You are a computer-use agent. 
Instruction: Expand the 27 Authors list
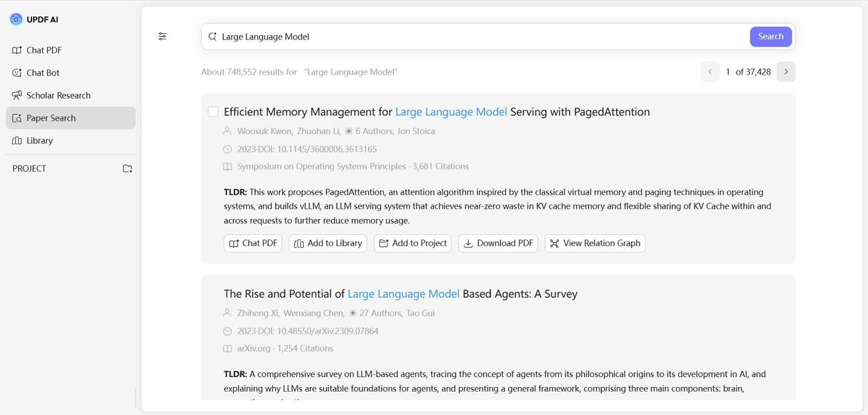point(352,313)
